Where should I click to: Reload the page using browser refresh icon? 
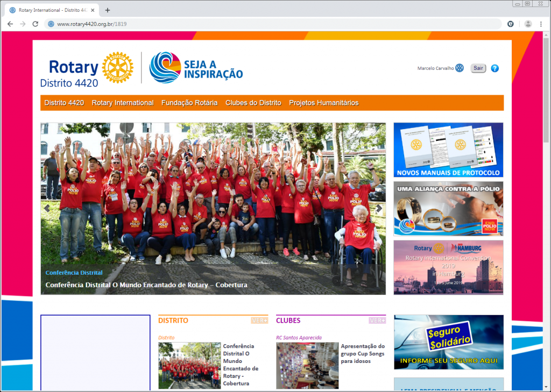click(x=36, y=24)
